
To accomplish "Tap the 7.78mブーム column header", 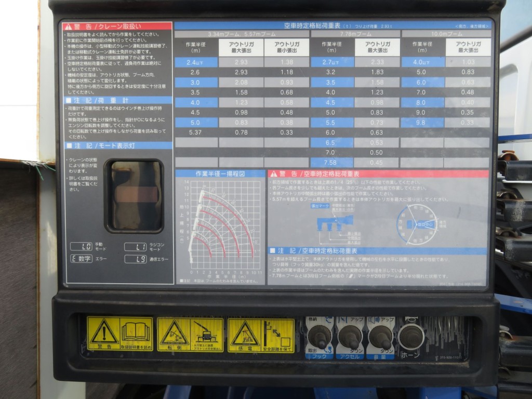I will 355,34.
